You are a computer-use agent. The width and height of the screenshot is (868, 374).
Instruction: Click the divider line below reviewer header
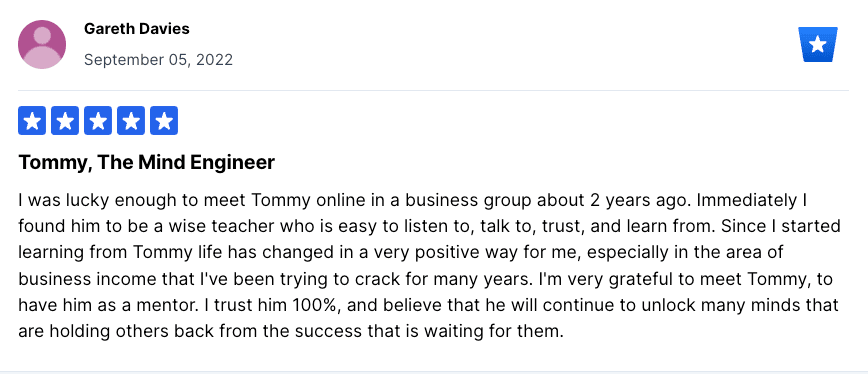pyautogui.click(x=433, y=90)
